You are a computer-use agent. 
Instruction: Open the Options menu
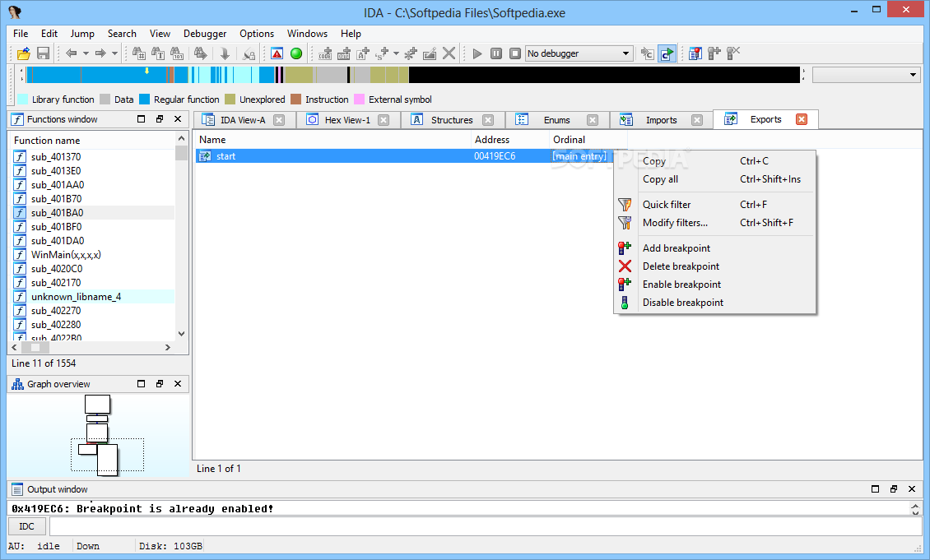(257, 34)
